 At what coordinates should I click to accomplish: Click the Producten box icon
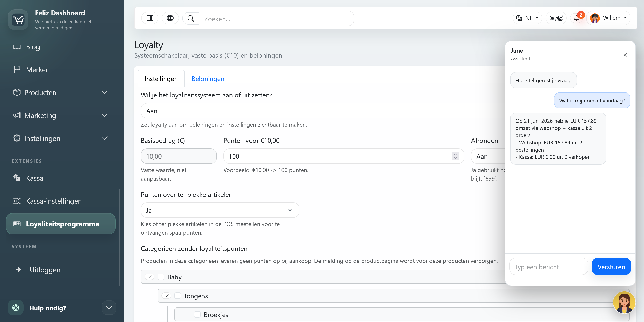point(17,92)
